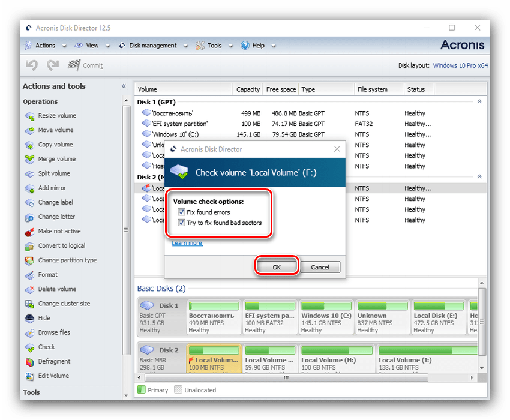This screenshot has height=420, width=510.
Task: Collapse the Disk 1 (GPT) group
Action: (479, 102)
